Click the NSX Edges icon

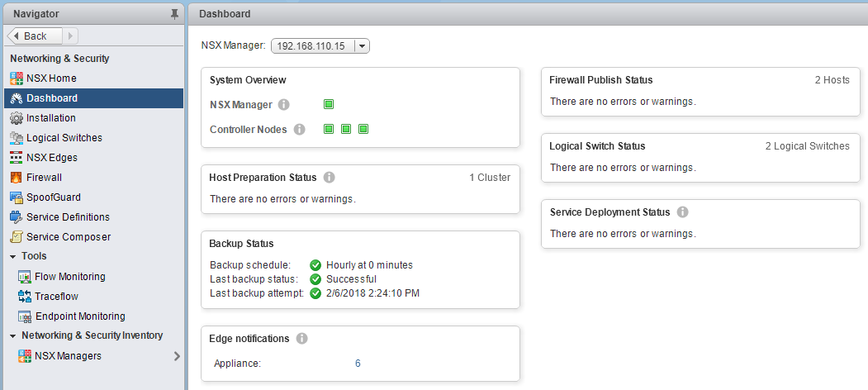pos(16,158)
